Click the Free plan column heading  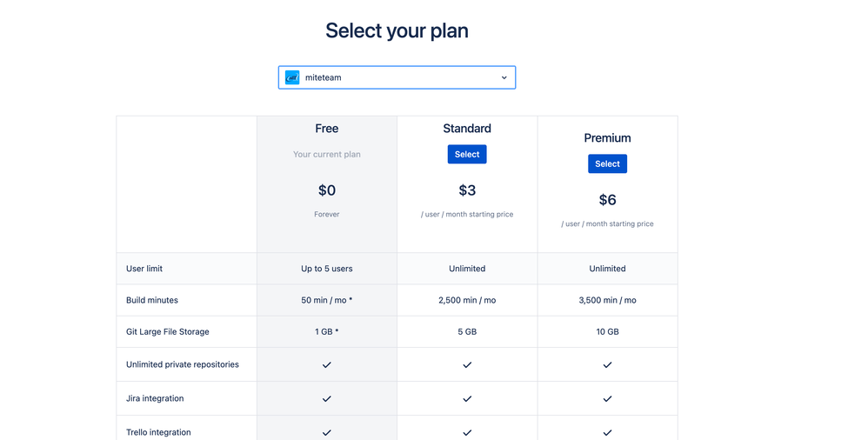click(x=327, y=129)
